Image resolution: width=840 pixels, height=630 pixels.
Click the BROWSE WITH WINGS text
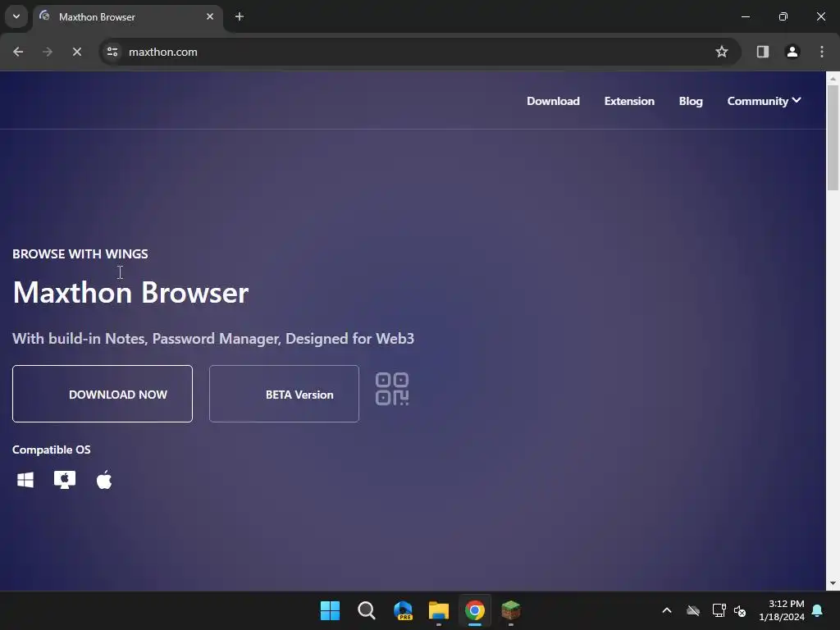[80, 254]
